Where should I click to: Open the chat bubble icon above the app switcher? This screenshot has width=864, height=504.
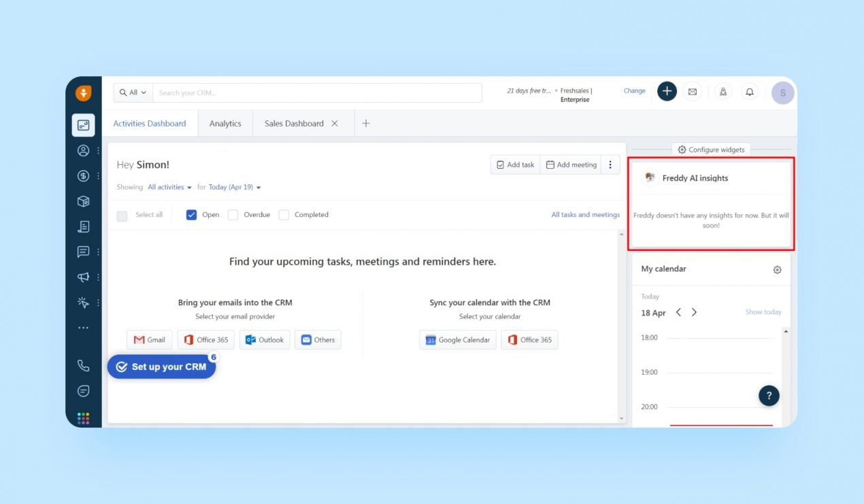(x=83, y=391)
